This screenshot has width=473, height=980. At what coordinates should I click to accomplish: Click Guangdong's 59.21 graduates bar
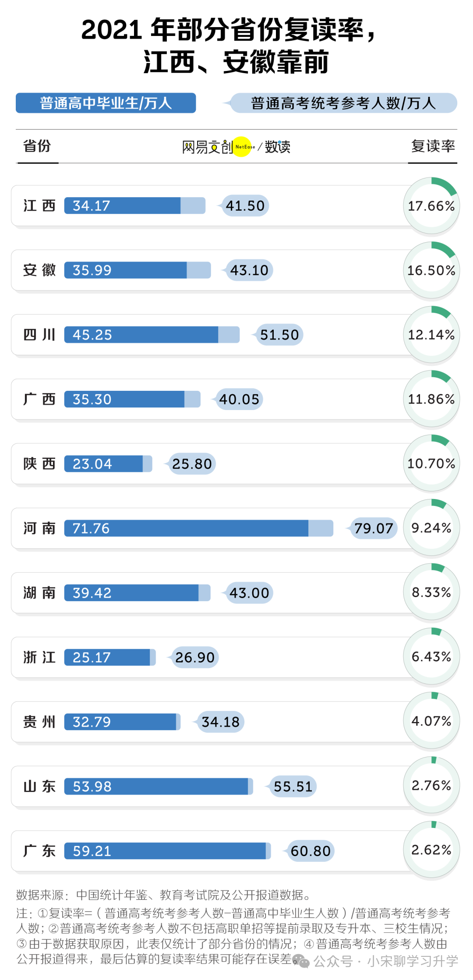tap(165, 851)
